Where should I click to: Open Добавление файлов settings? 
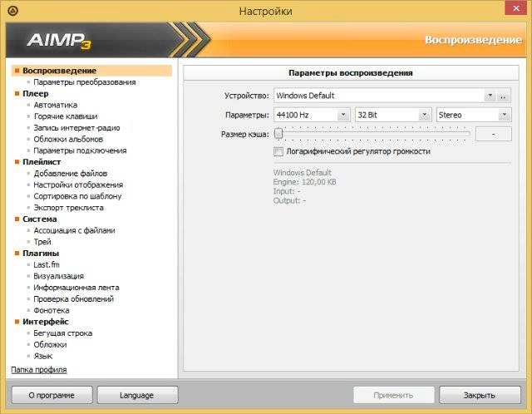tap(70, 174)
